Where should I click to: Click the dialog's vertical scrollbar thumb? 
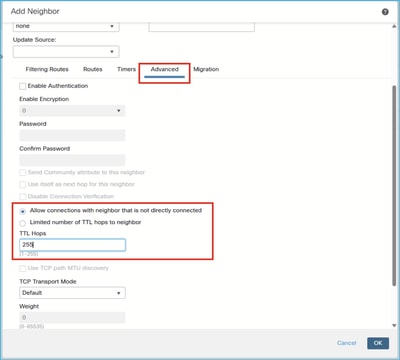pos(394,185)
